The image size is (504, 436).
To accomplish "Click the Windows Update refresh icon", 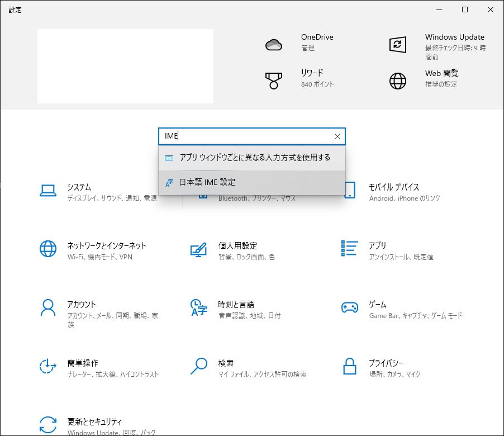I will 398,45.
